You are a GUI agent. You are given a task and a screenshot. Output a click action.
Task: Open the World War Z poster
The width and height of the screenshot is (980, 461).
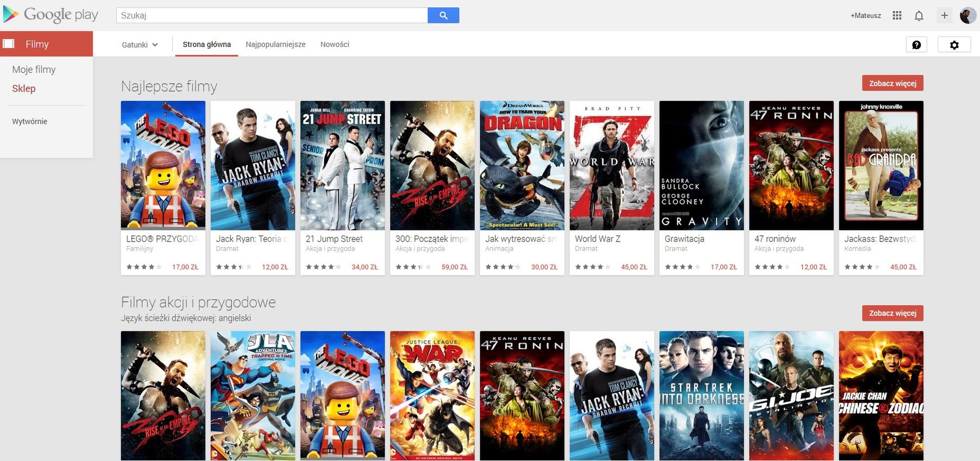tap(612, 165)
